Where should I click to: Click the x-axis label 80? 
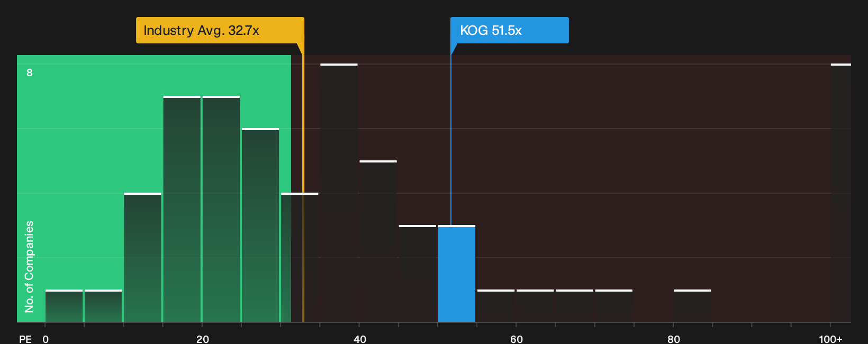pos(674,339)
